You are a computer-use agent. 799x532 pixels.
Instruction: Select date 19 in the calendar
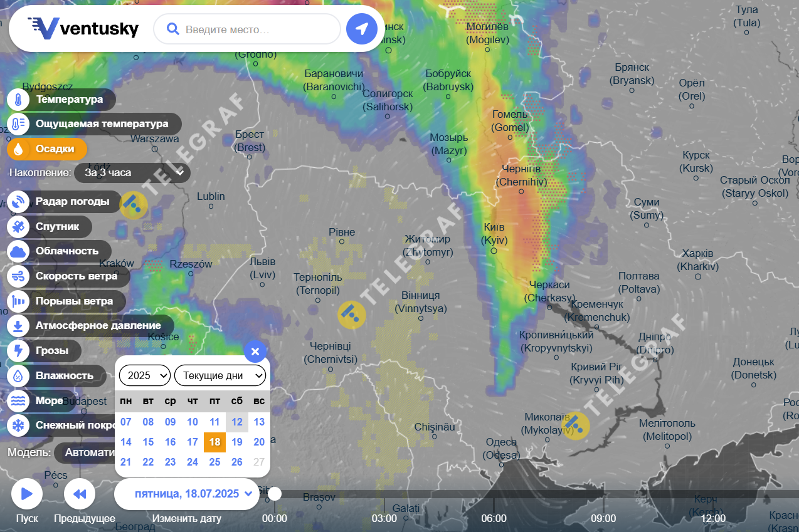(x=237, y=442)
